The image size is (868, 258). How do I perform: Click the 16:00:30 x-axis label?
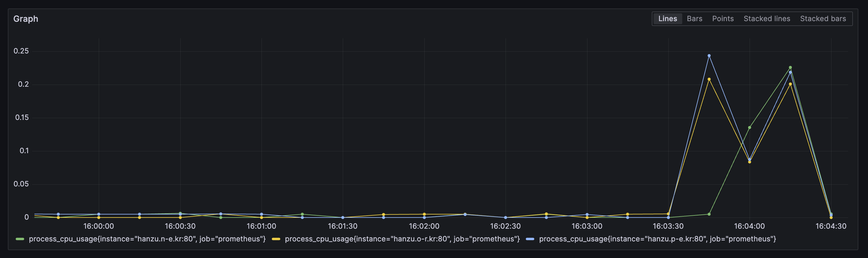(x=180, y=226)
